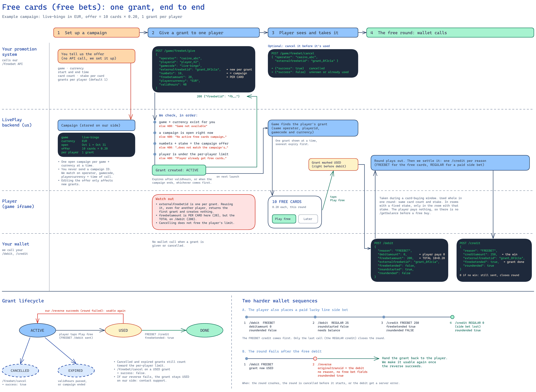Click sequence A marker above step 2 /debit REGULAR 25
This screenshot has height=392, width=536.
pyautogui.click(x=315, y=317)
